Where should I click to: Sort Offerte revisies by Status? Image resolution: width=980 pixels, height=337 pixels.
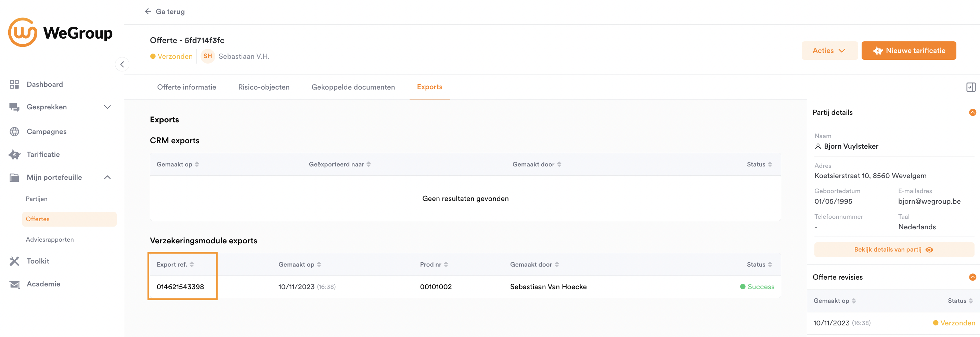970,301
